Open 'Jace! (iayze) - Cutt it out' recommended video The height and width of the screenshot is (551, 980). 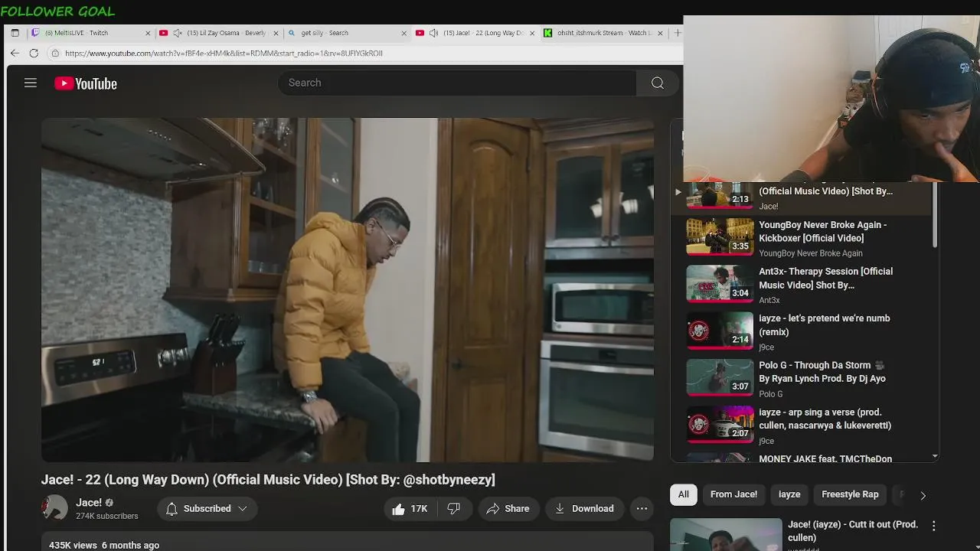pyautogui.click(x=853, y=531)
